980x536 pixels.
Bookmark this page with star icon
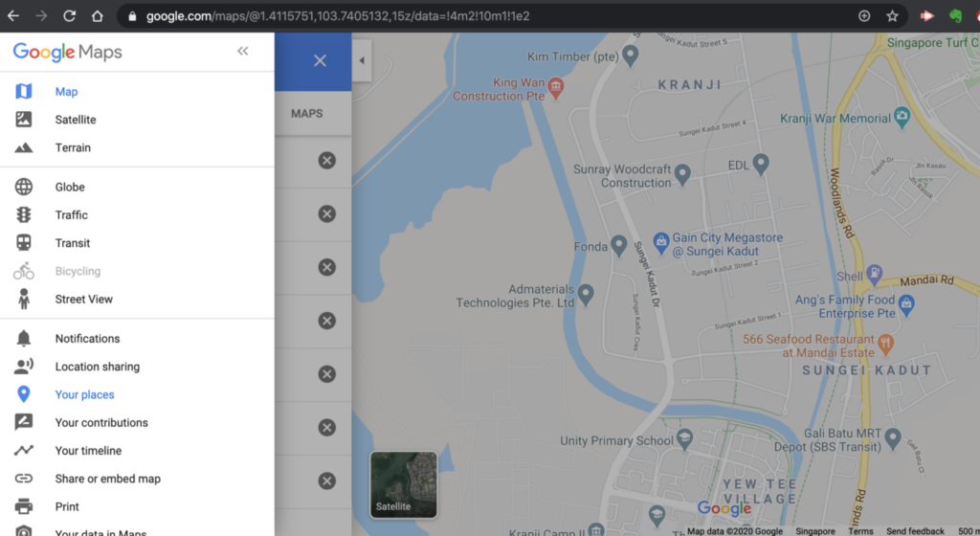893,16
